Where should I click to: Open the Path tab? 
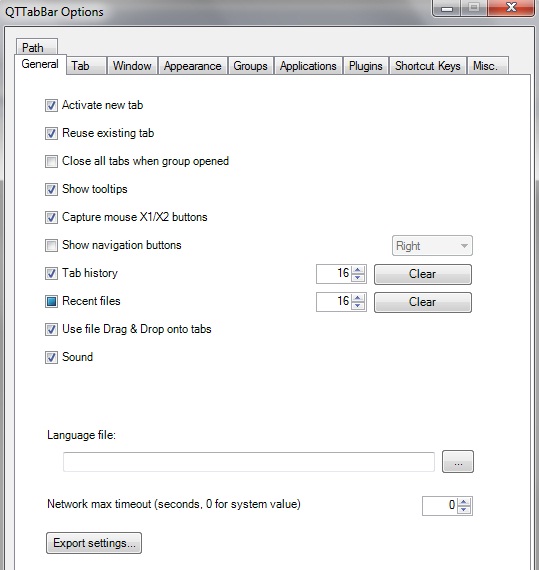pos(36,47)
